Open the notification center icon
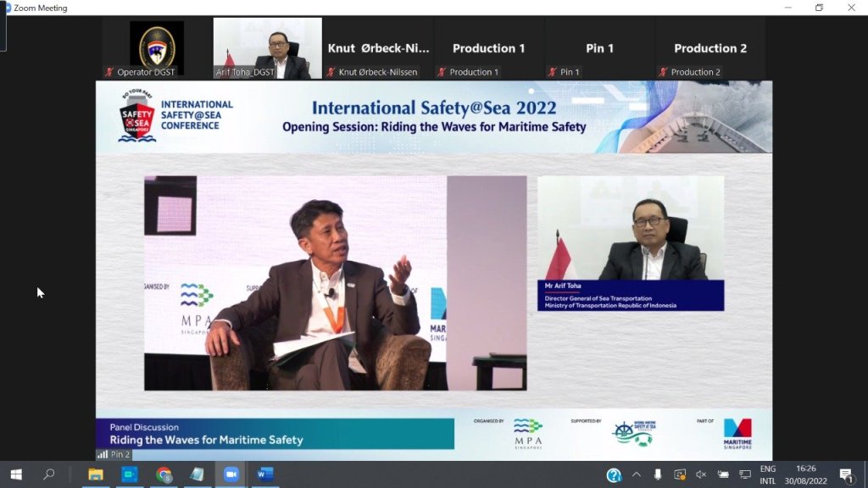 (x=845, y=474)
